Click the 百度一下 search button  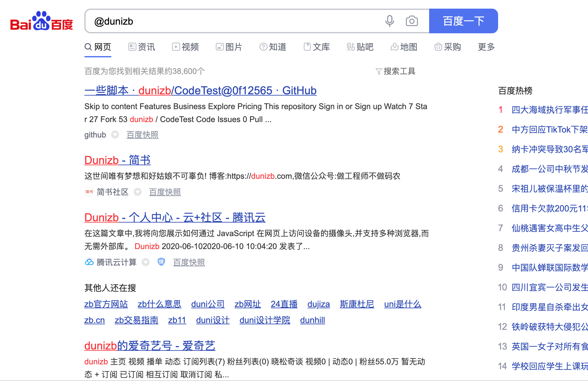[x=463, y=21]
